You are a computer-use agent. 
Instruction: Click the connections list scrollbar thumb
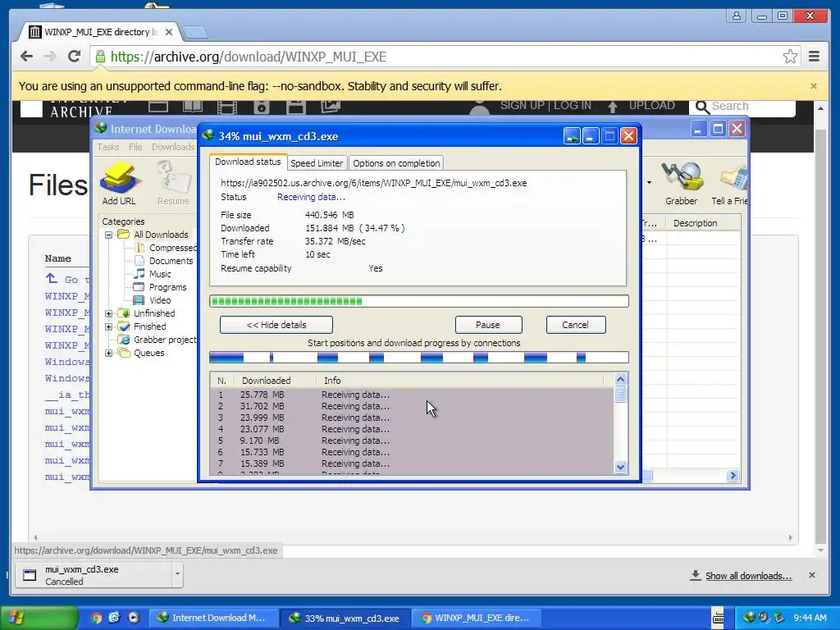tap(620, 395)
